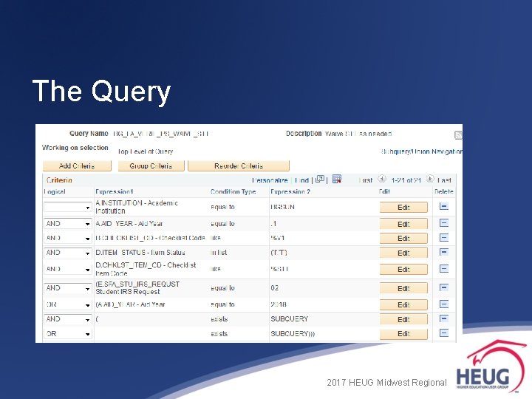Select the 'SUBQUERY)))' expression text

tap(293, 334)
